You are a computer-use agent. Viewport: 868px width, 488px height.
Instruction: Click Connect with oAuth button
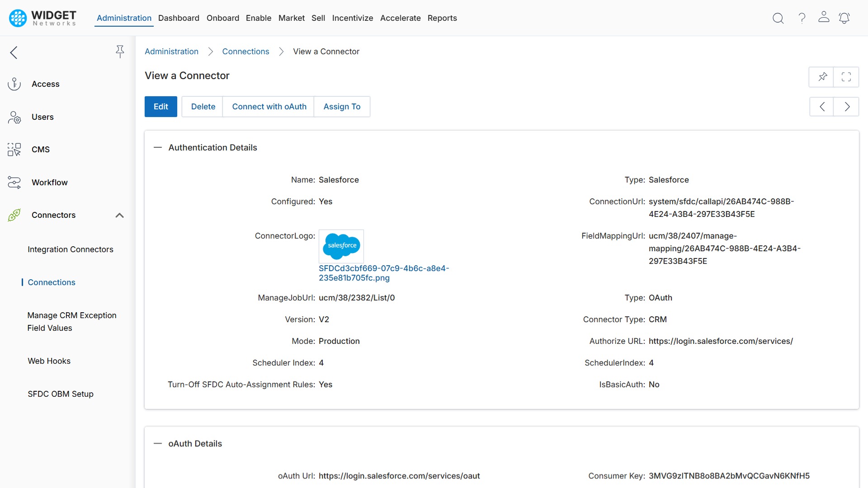(x=269, y=107)
